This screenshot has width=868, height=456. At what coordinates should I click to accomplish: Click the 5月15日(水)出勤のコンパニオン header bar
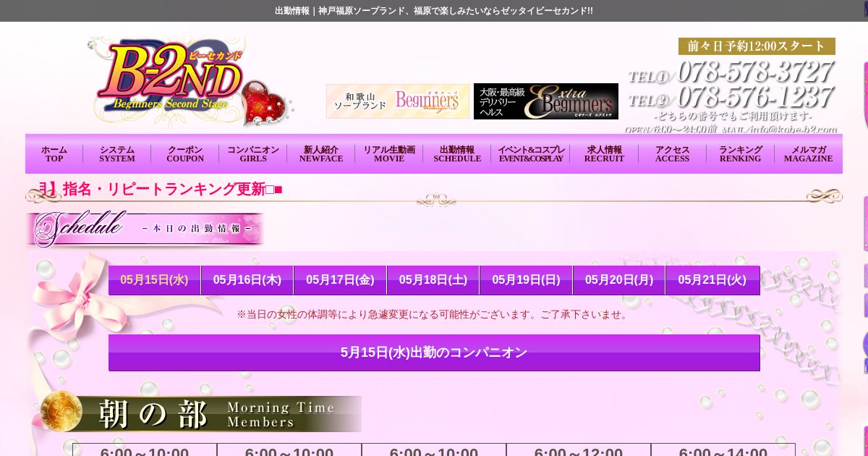434,352
